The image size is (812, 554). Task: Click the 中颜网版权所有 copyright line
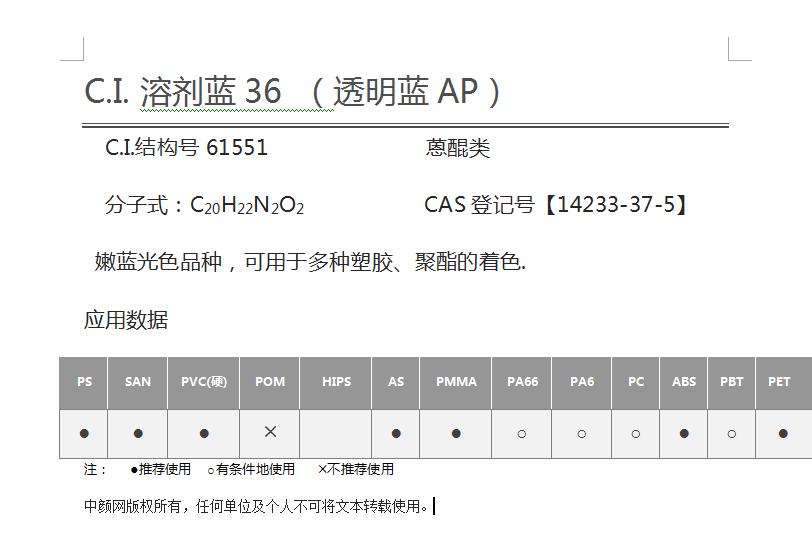[x=256, y=506]
